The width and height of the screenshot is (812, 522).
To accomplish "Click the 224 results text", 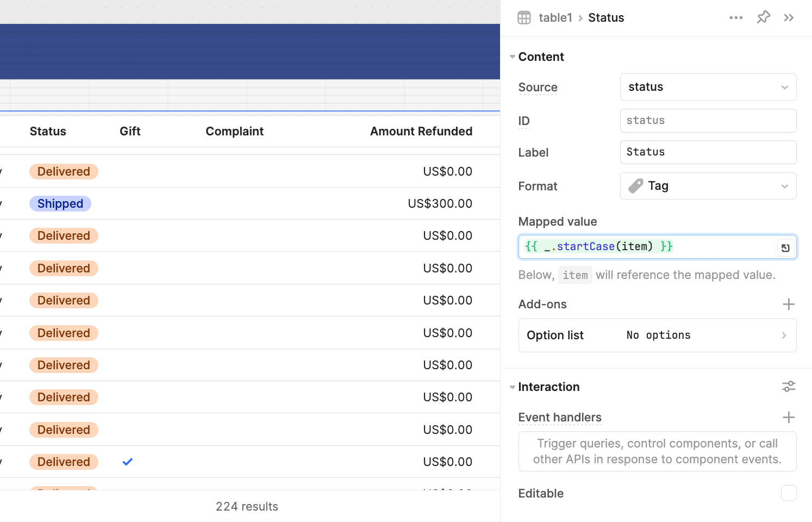I will click(x=247, y=506).
